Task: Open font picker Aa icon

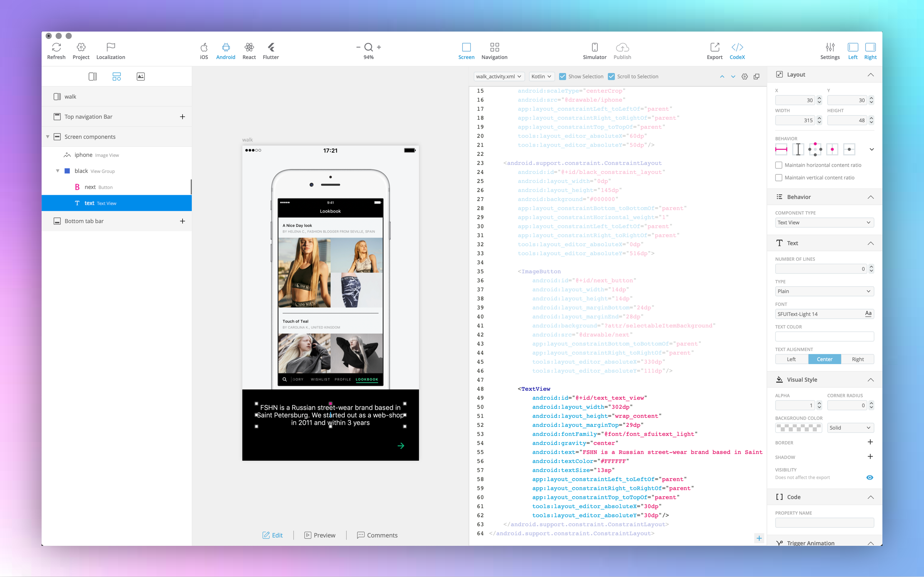Action: coord(868,314)
